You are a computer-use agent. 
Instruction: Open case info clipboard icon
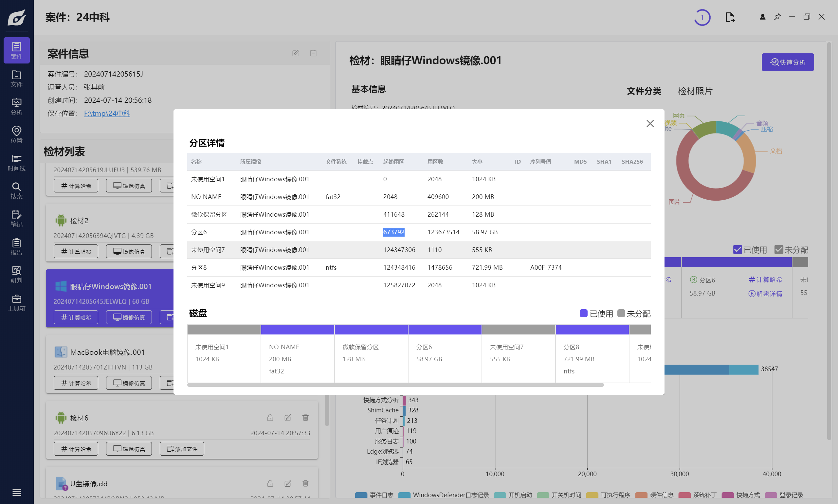click(313, 53)
